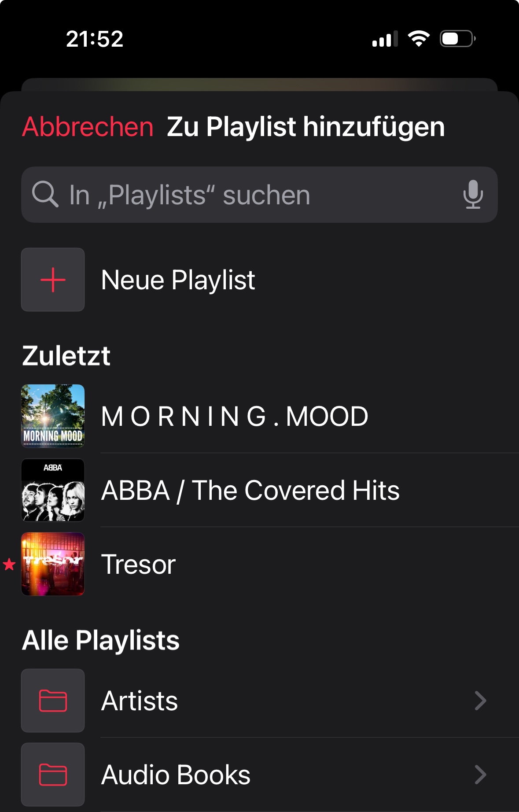Expand the Artists folder chevron

click(x=480, y=701)
